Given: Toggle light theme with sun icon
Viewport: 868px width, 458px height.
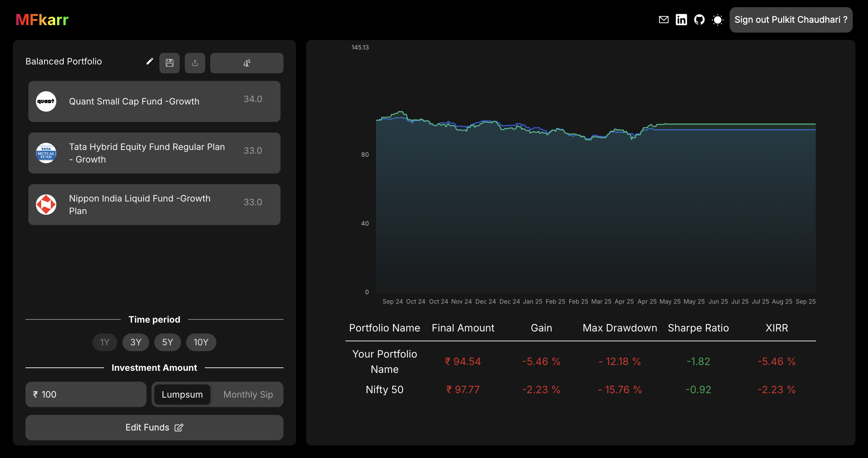Looking at the screenshot, I should tap(717, 20).
